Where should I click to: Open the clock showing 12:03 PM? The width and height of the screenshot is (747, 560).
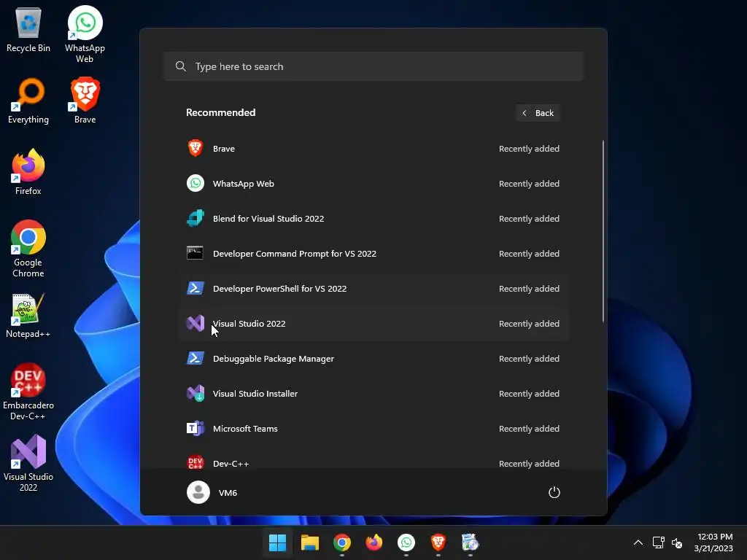click(x=713, y=542)
